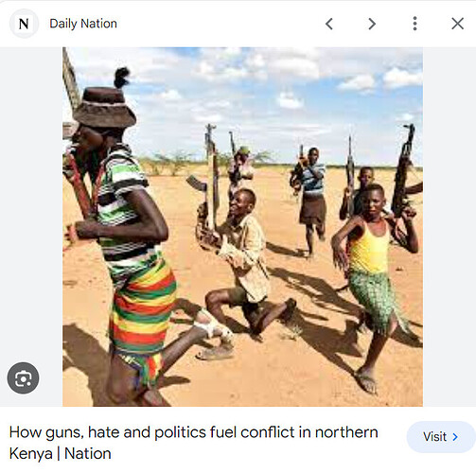Show the next image with right chevron
476x473 pixels.
tap(372, 24)
